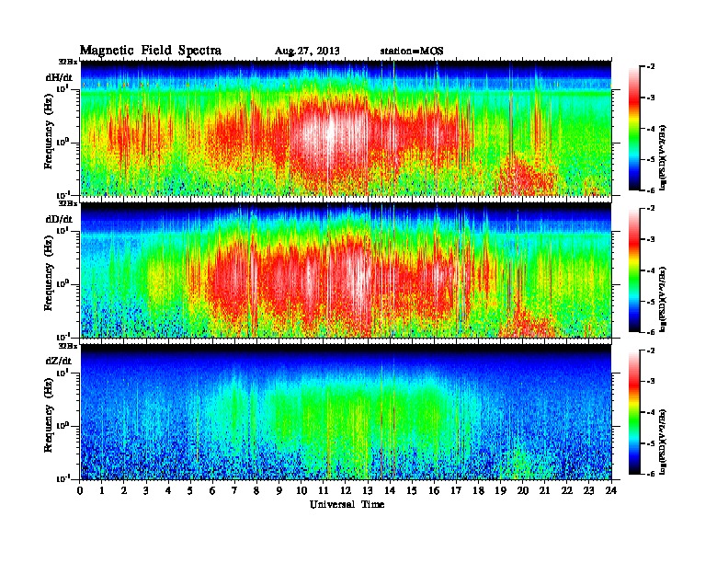The height and width of the screenshot is (563, 728).
Task: Click hour '13' on Universal Time axis
Action: tap(368, 490)
